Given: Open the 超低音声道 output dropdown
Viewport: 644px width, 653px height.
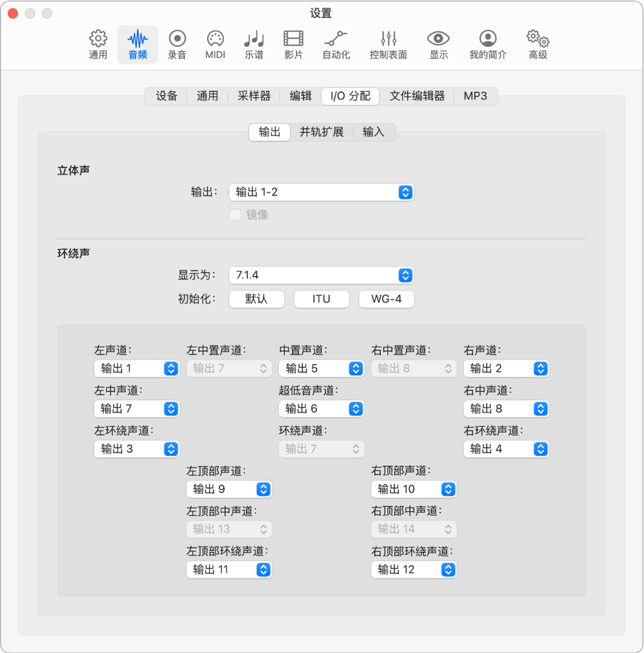Looking at the screenshot, I should click(x=322, y=409).
